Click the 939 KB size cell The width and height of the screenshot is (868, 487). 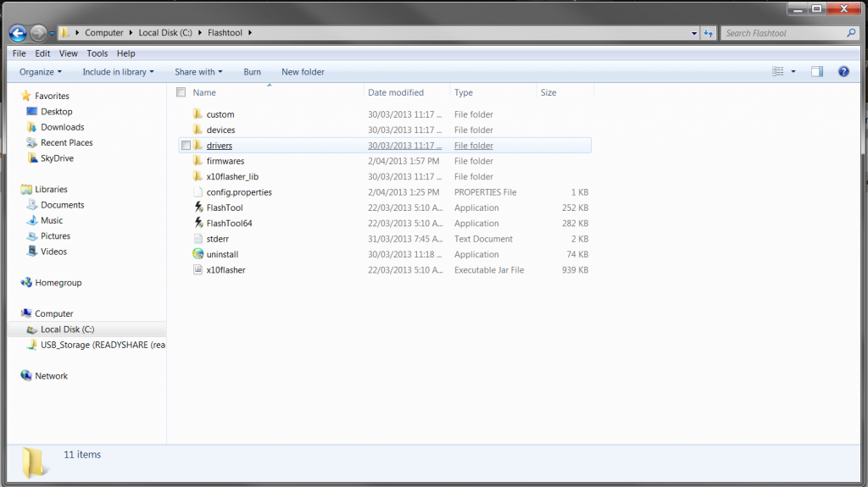575,270
